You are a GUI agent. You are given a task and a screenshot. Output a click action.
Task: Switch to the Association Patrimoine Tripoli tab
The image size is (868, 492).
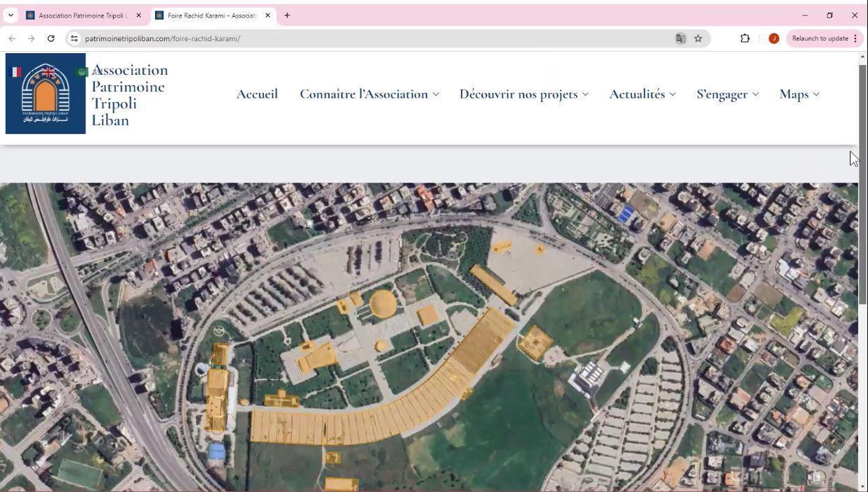point(83,15)
